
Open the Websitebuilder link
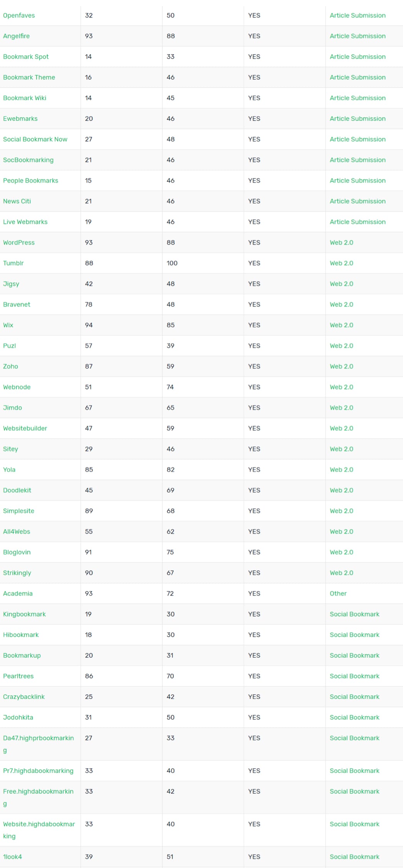(25, 428)
